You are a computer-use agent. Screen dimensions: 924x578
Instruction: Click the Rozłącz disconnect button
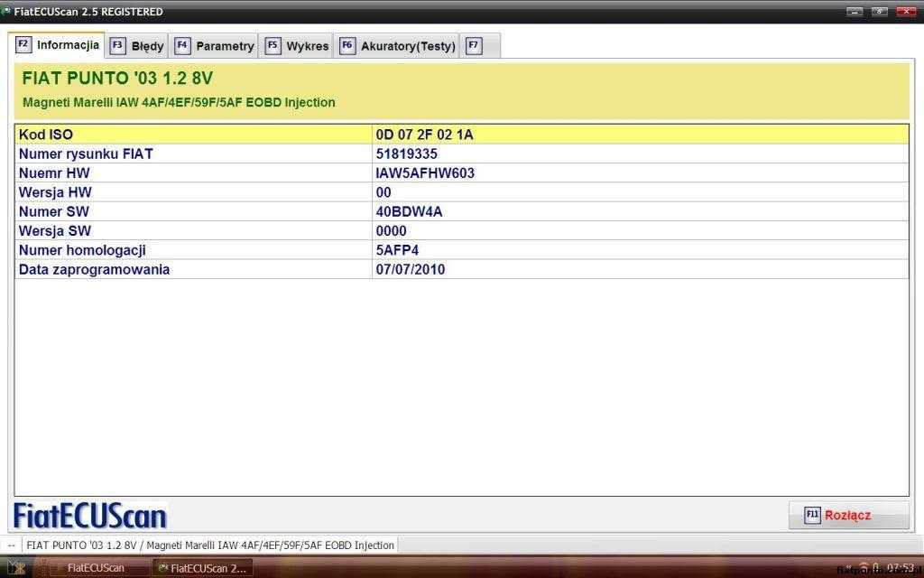(848, 515)
